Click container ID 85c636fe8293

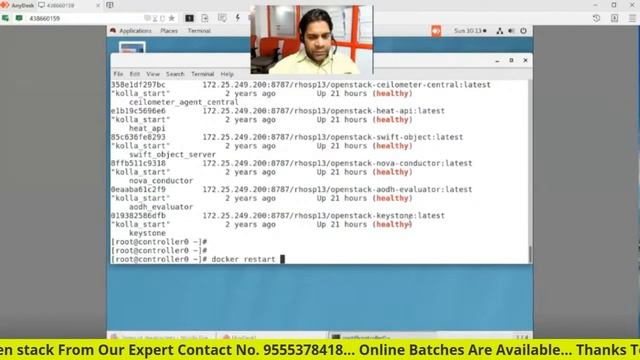tap(138, 137)
